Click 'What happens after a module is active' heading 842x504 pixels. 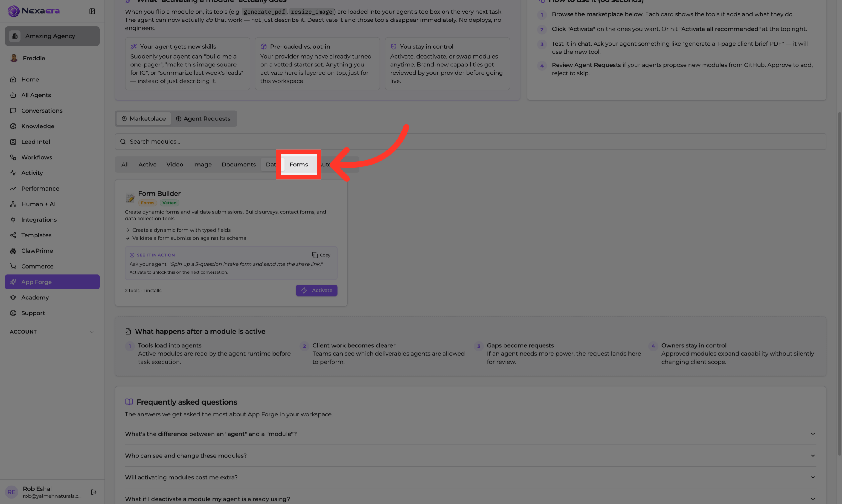click(x=200, y=332)
